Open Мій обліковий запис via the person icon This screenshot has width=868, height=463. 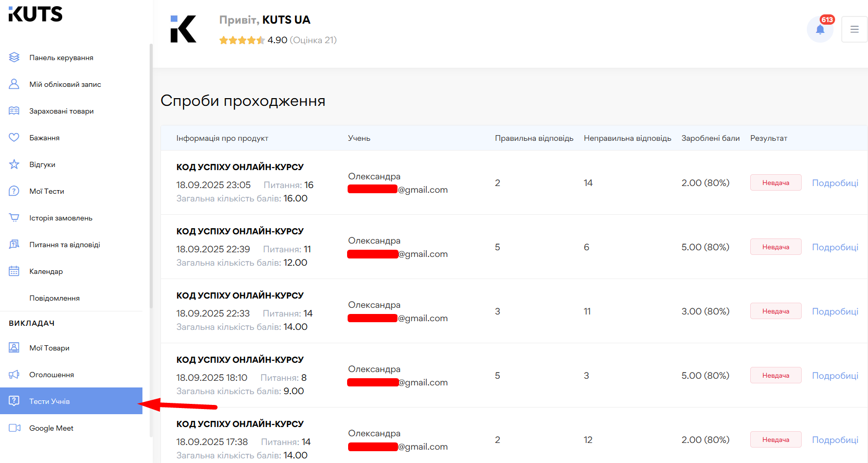(x=14, y=84)
